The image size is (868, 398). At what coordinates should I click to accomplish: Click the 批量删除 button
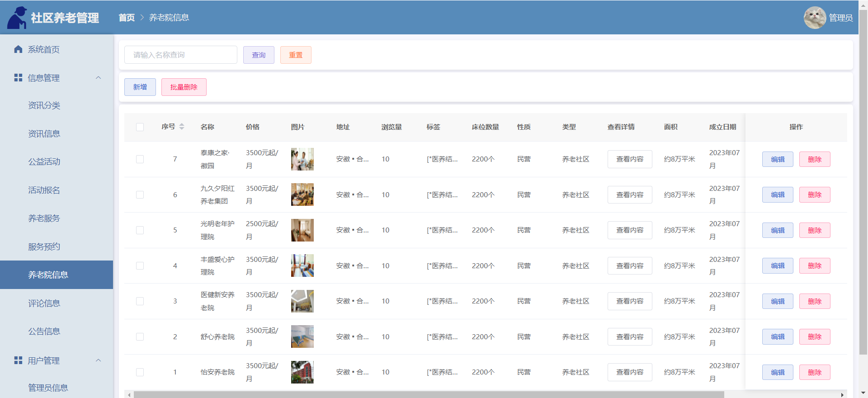pos(184,87)
